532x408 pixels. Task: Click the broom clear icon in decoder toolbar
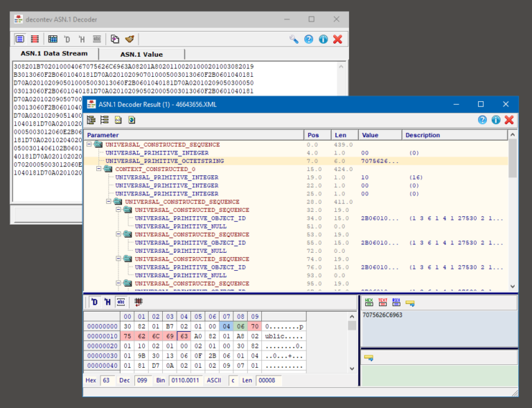pyautogui.click(x=130, y=39)
